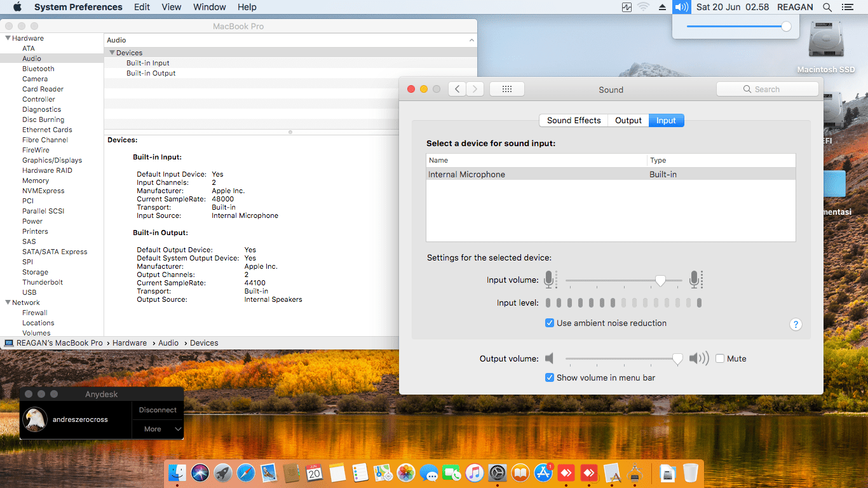
Task: Click Disconnect in the Anydesk panel
Action: pos(158,410)
